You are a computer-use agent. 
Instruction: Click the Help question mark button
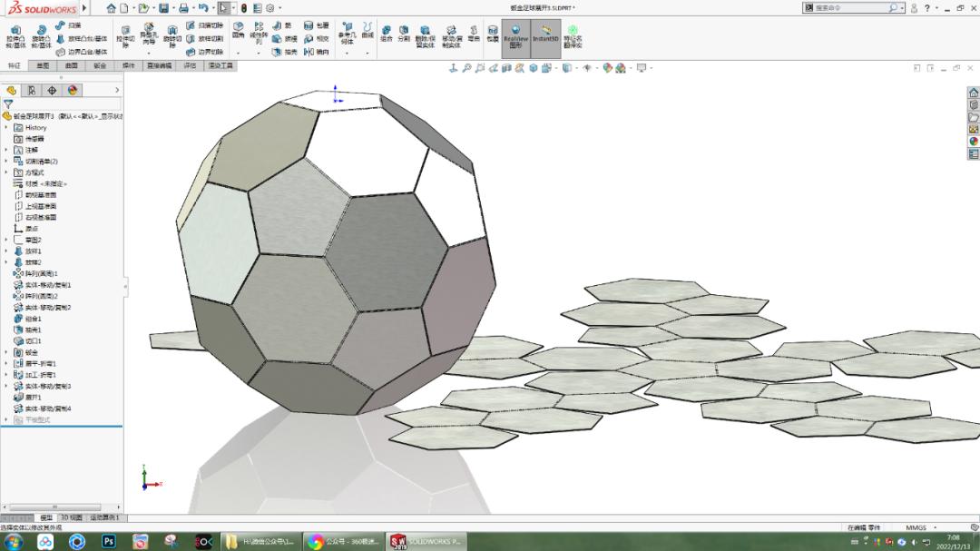click(926, 7)
